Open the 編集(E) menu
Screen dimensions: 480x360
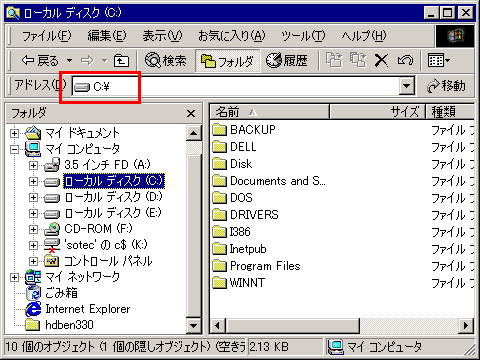click(107, 36)
